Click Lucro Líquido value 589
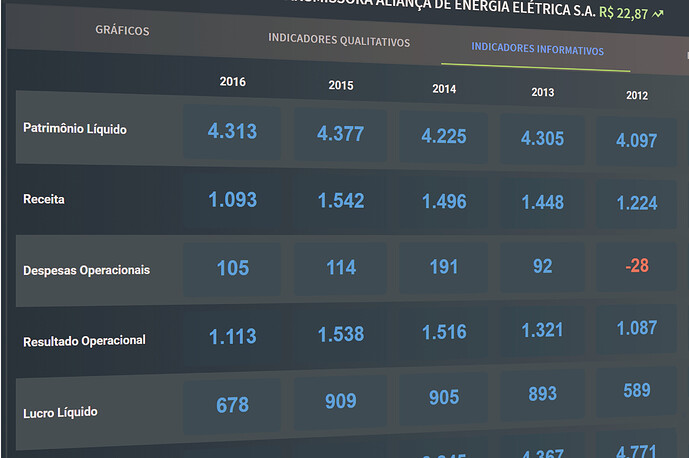 637,391
